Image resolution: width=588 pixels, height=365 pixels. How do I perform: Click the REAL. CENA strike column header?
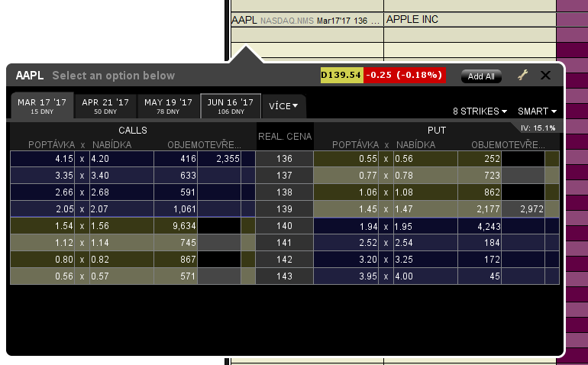click(x=285, y=137)
